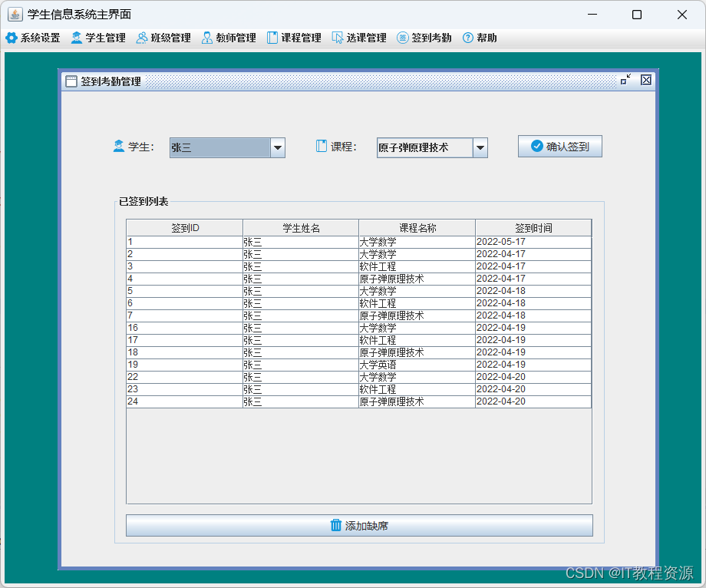The image size is (706, 588).
Task: Open the 教师管理 menu
Action: pos(229,38)
